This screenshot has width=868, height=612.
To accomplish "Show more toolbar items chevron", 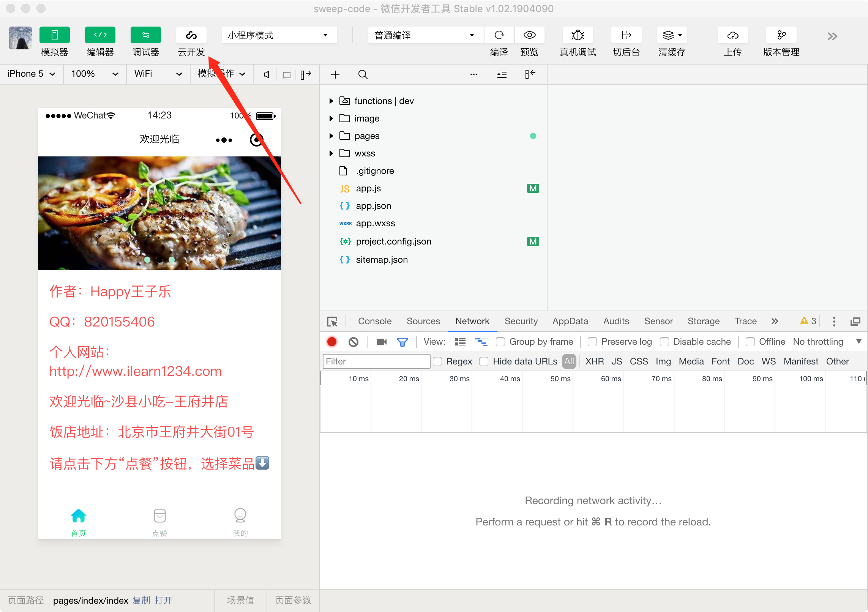I will click(832, 36).
